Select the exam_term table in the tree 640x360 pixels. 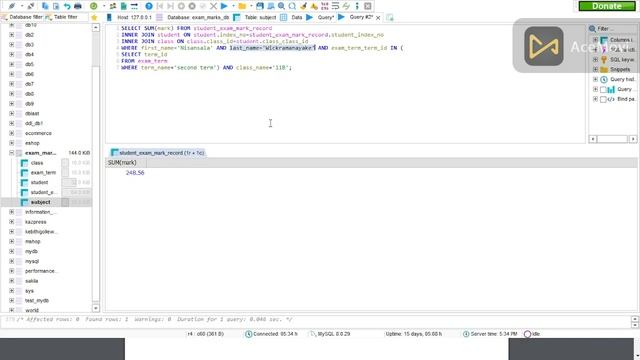(x=43, y=173)
